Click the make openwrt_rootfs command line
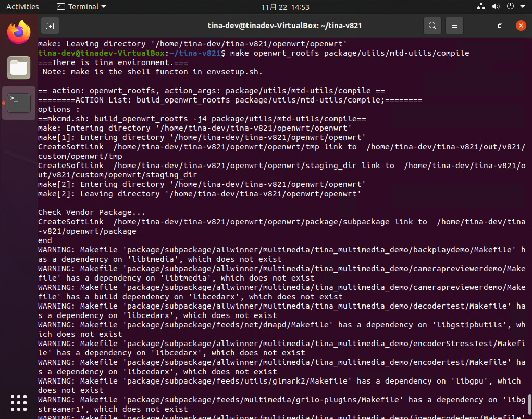532x419 pixels. pos(349,53)
